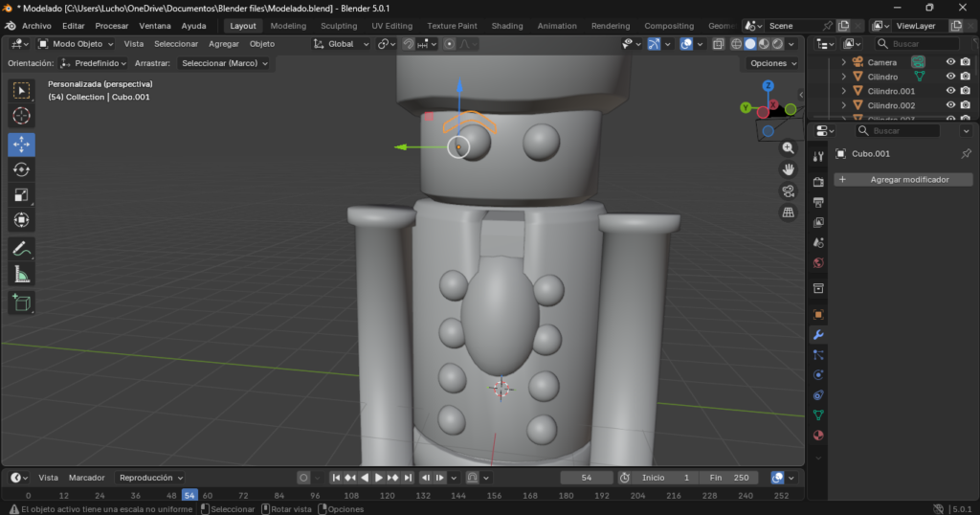This screenshot has height=515, width=980.
Task: Switch to orthographic/perspective grid icon
Action: 789,213
